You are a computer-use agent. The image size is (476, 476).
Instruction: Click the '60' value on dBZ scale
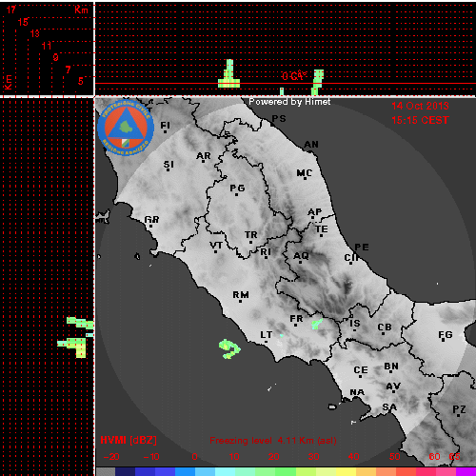434,457
